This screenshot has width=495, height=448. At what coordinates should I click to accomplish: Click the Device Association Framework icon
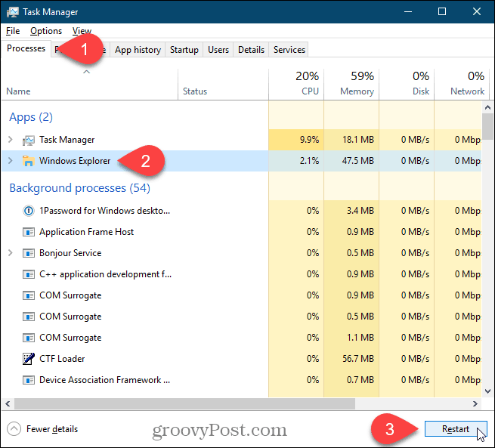click(29, 380)
